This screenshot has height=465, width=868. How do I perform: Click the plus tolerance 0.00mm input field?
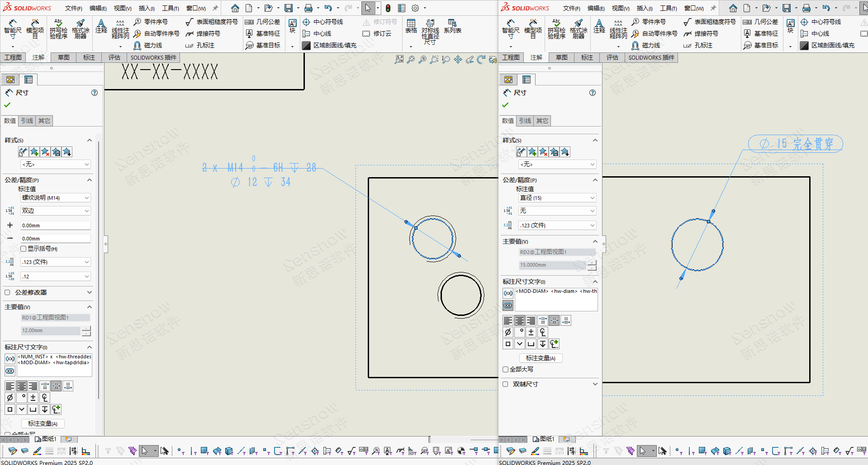(55, 225)
